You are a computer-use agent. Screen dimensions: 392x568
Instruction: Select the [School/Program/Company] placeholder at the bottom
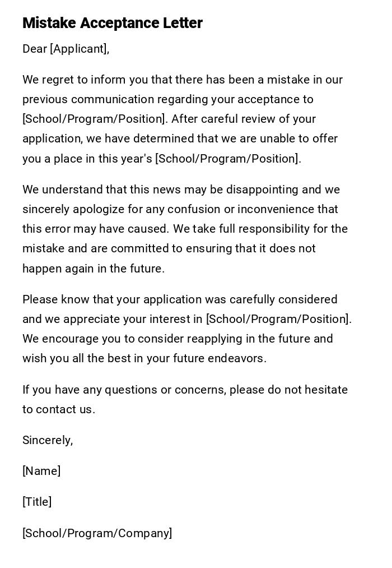point(97,533)
